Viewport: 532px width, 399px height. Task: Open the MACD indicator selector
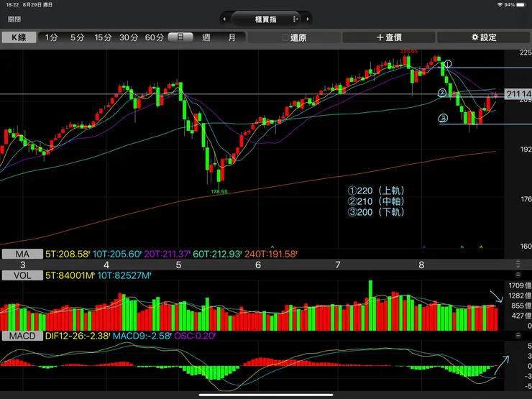coord(22,336)
